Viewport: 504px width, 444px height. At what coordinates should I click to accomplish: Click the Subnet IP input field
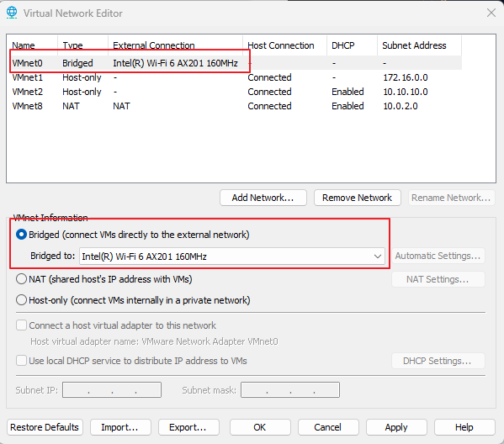click(112, 389)
